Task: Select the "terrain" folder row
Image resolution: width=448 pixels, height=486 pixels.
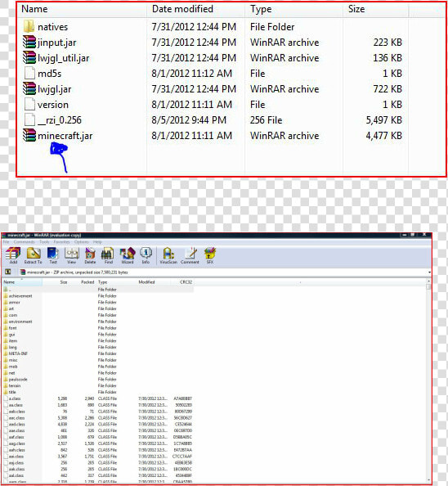Action: tap(98, 385)
